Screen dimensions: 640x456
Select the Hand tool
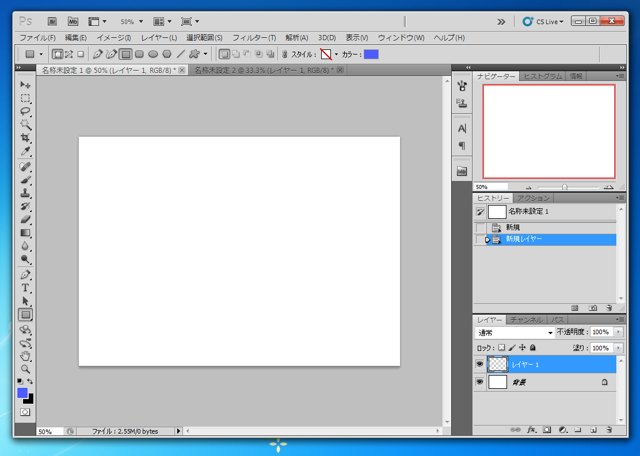[26, 356]
